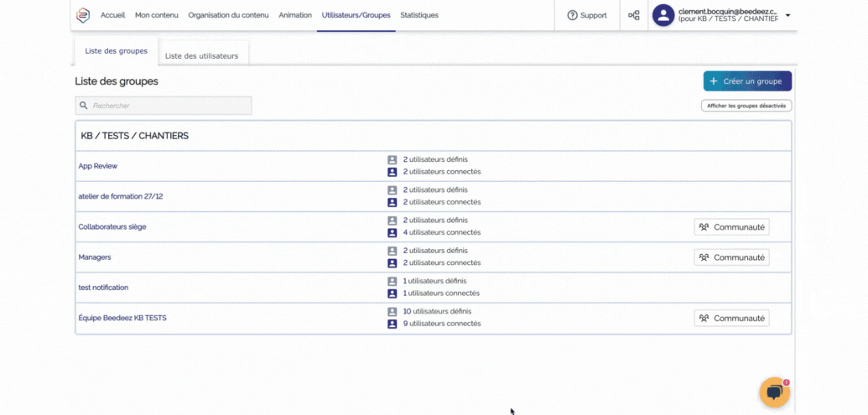Open the test notification group
Image resolution: width=868 pixels, height=415 pixels.
pyautogui.click(x=103, y=288)
